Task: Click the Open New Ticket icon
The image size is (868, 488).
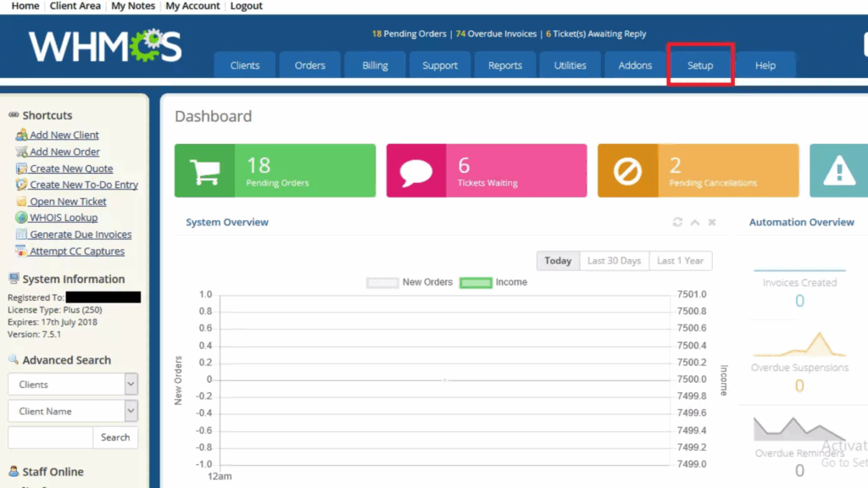Action: coord(21,202)
